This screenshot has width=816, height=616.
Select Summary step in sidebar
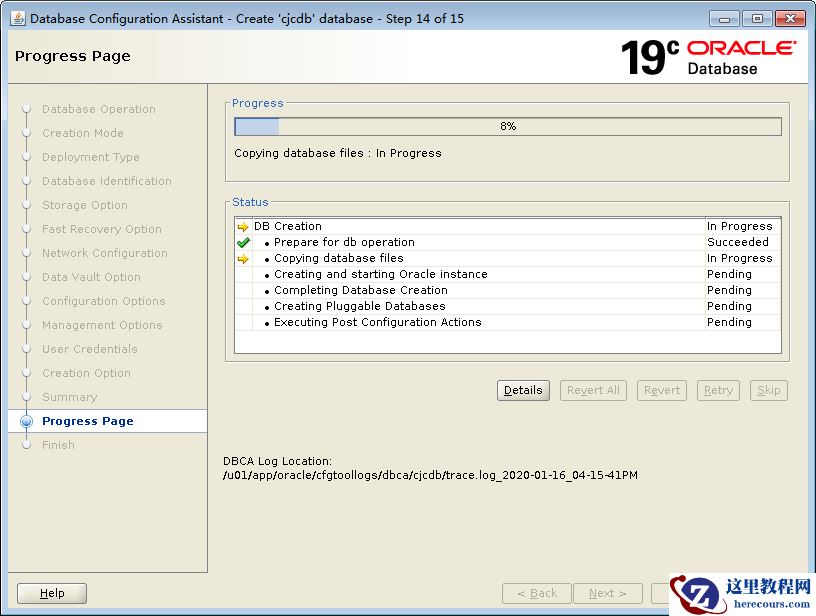[x=69, y=397]
